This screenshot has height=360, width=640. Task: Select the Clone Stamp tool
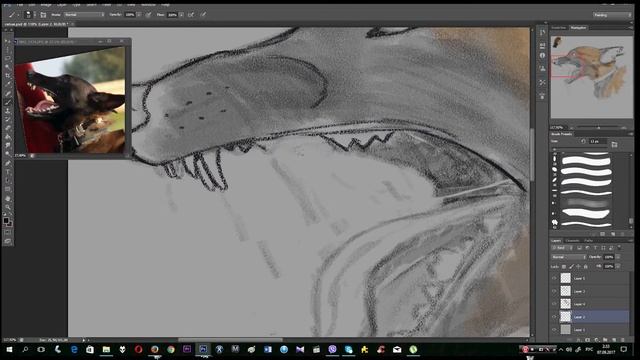click(x=8, y=111)
